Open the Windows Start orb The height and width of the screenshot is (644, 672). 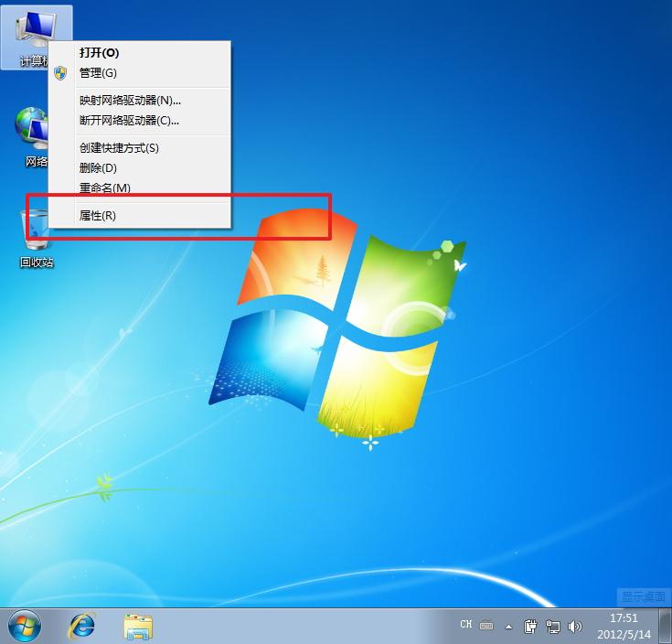click(x=25, y=626)
